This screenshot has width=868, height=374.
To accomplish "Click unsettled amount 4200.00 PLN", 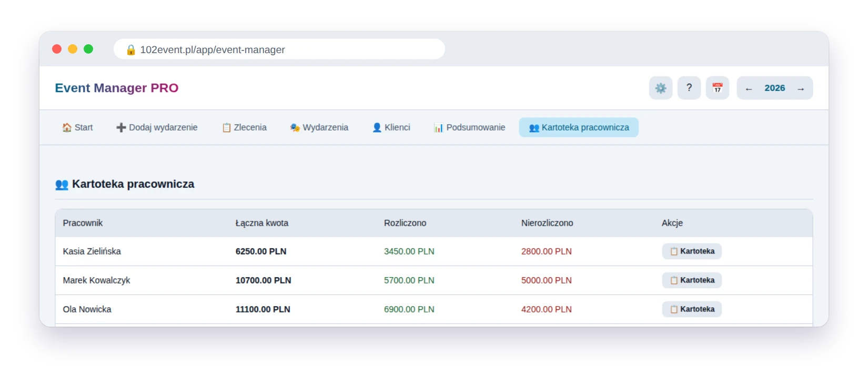I will click(547, 309).
